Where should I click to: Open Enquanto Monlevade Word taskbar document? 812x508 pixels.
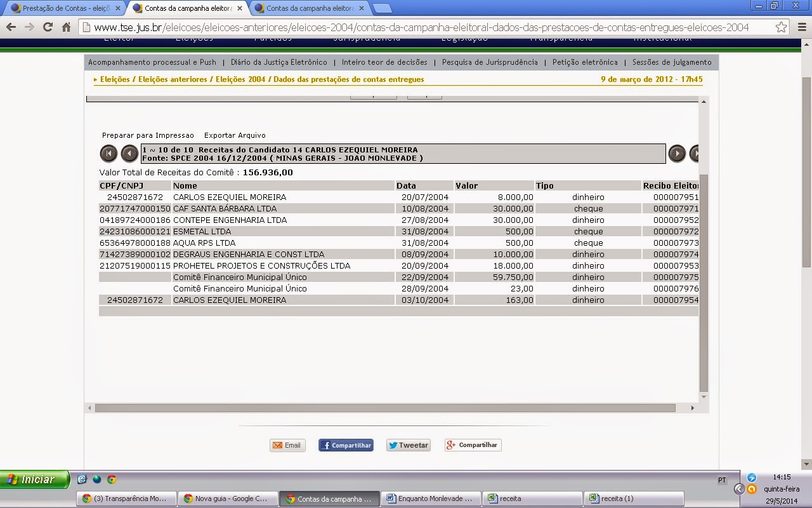point(430,498)
